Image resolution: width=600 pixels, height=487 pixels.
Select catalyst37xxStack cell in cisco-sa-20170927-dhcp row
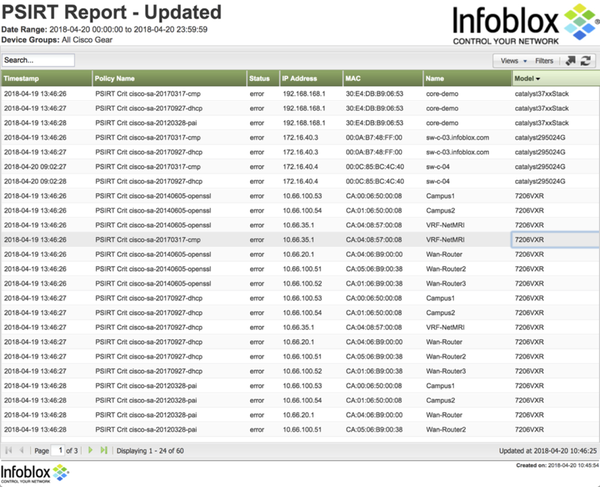541,109
